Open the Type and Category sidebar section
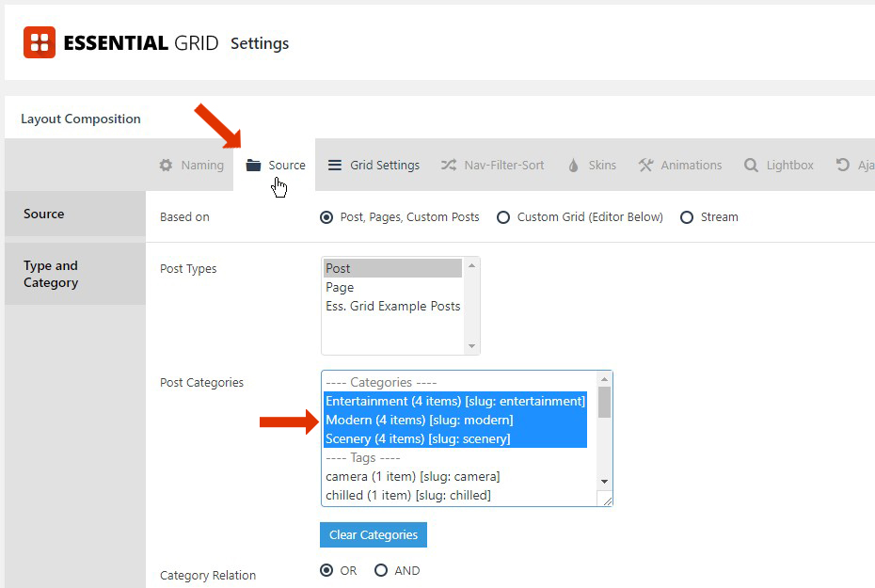This screenshot has height=588, width=875. (74, 274)
